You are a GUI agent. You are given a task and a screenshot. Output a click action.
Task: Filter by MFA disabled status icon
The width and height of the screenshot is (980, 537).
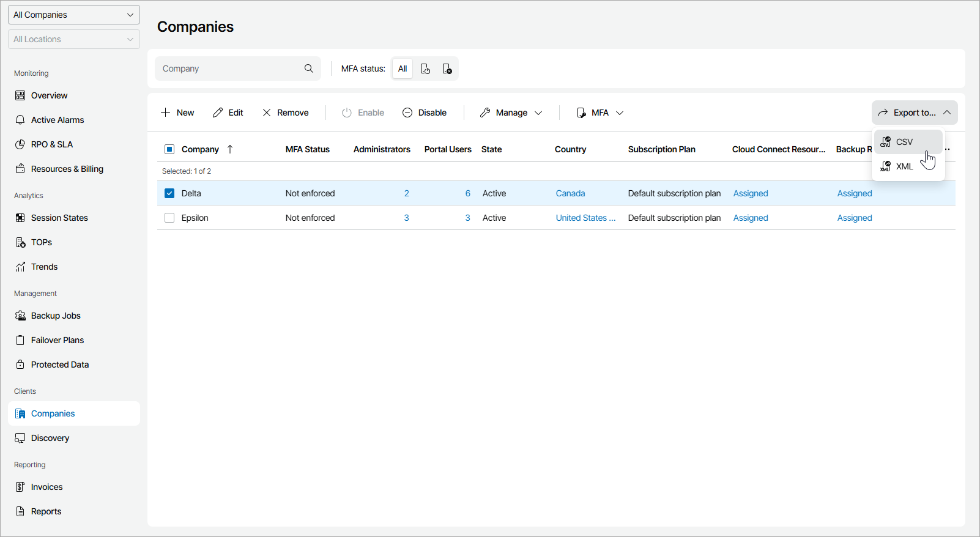coord(447,69)
